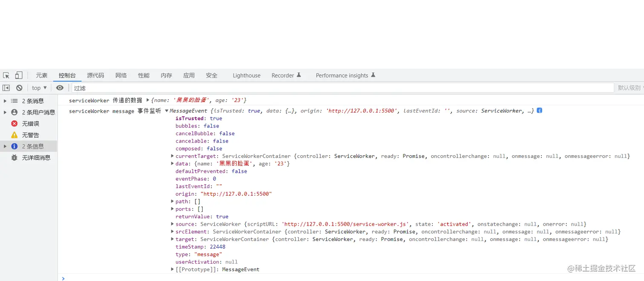Expand the 2 条信息 sidebar group

[x=5, y=146]
